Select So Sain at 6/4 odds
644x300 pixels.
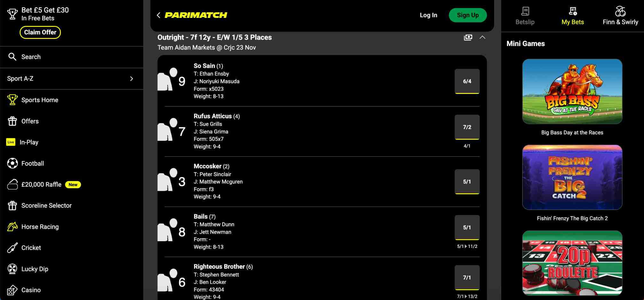pyautogui.click(x=467, y=81)
